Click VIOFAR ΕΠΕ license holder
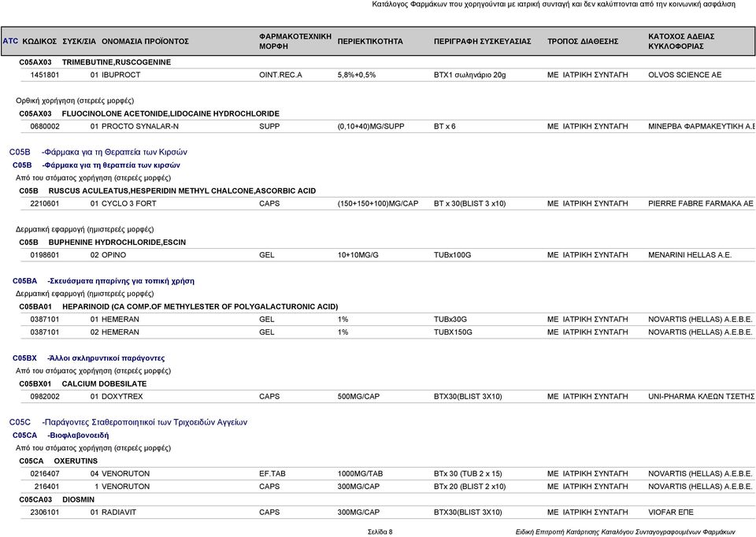 click(671, 512)
